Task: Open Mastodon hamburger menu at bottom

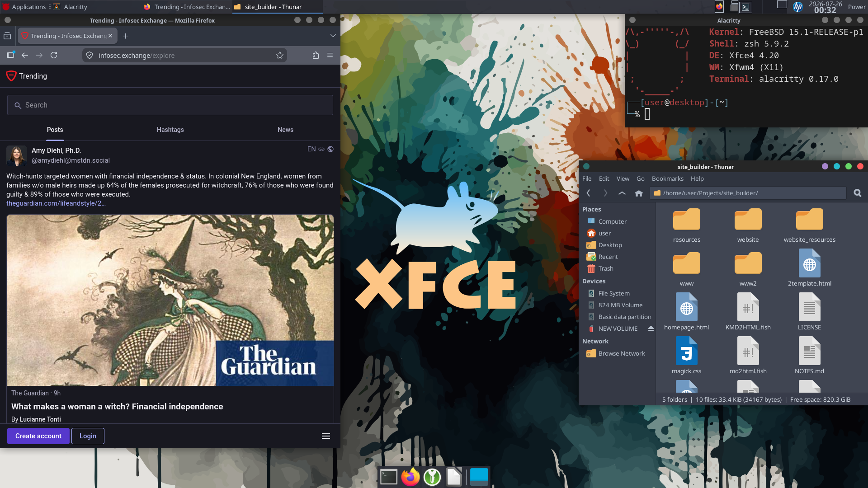Action: [x=326, y=436]
